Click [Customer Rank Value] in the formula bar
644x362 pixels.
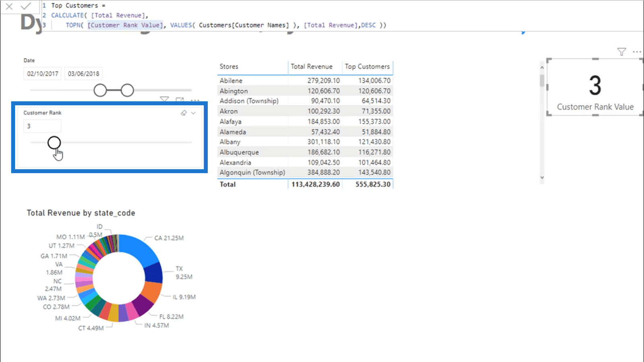coord(125,25)
